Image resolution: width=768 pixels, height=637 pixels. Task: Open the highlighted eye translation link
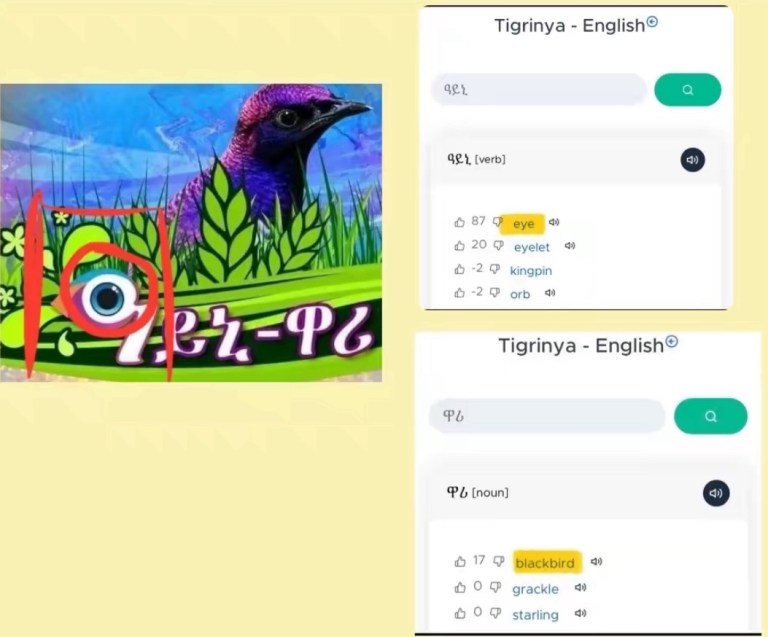tap(523, 224)
